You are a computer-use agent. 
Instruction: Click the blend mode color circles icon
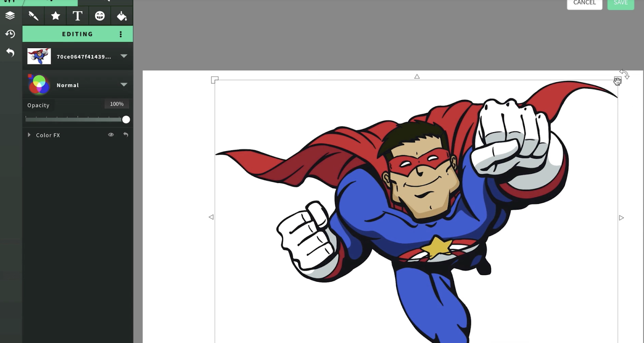39,85
